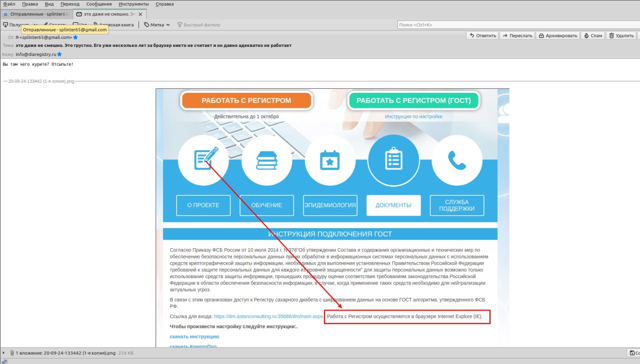The image size is (640, 364).
Task: Open the Переход menu
Action: 70,4
